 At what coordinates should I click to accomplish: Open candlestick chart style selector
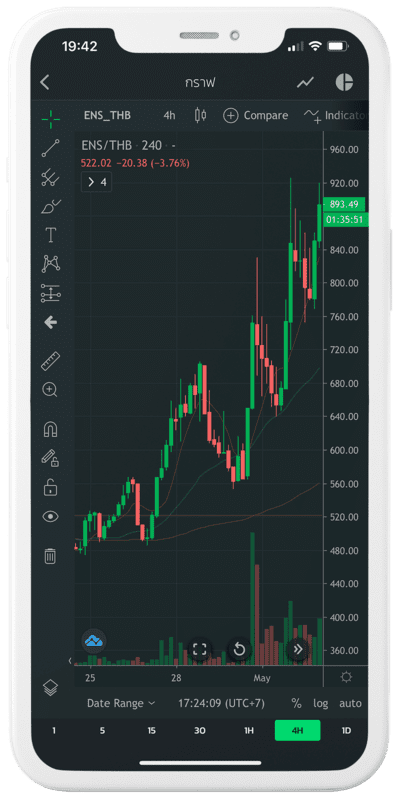point(200,115)
